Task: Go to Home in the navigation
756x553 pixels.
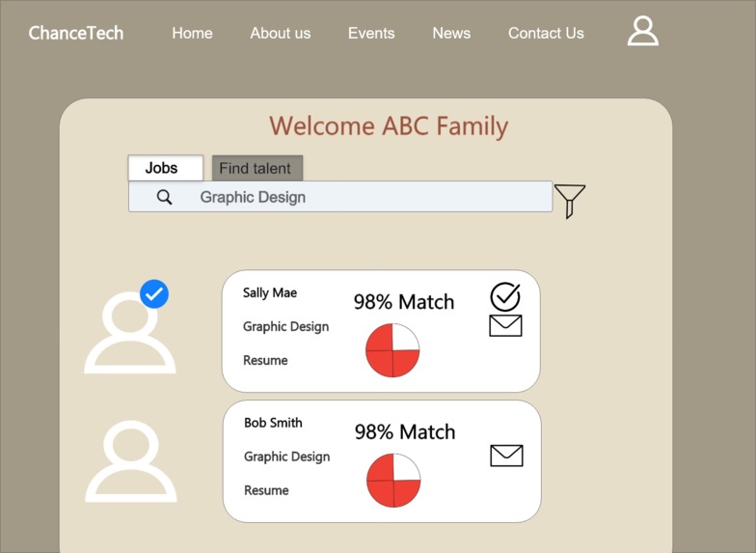Action: (x=193, y=33)
